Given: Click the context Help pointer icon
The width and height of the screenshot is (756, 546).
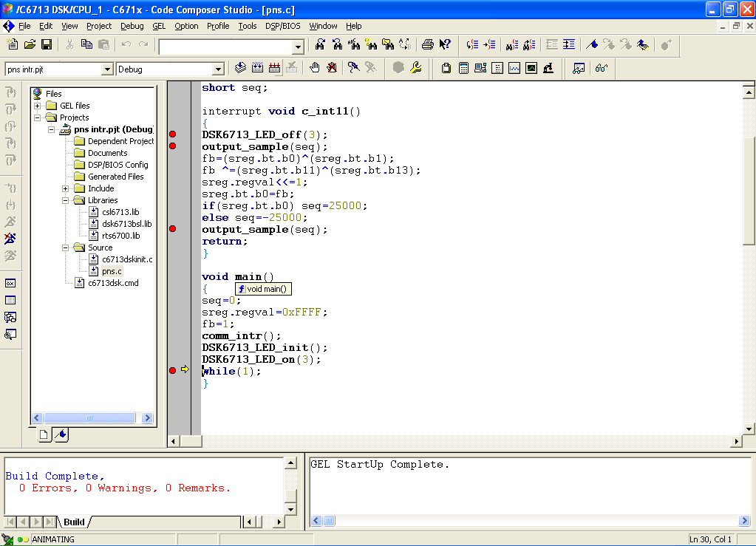Looking at the screenshot, I should (445, 45).
